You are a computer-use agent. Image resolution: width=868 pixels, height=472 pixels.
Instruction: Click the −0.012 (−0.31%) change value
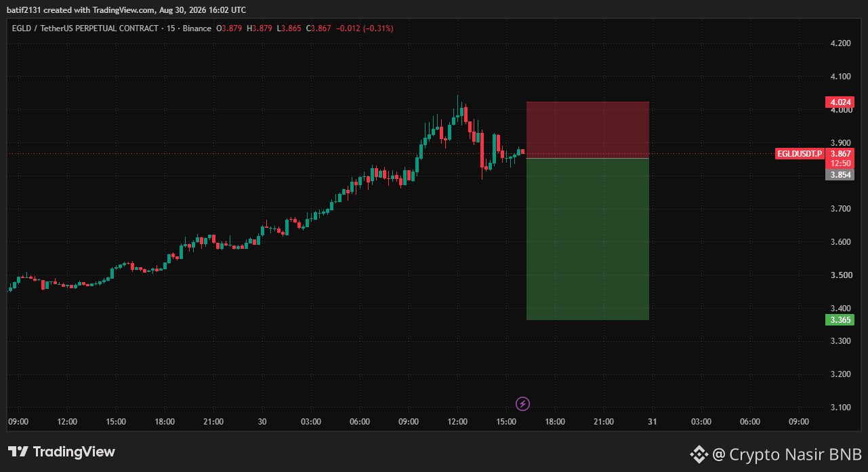point(365,28)
